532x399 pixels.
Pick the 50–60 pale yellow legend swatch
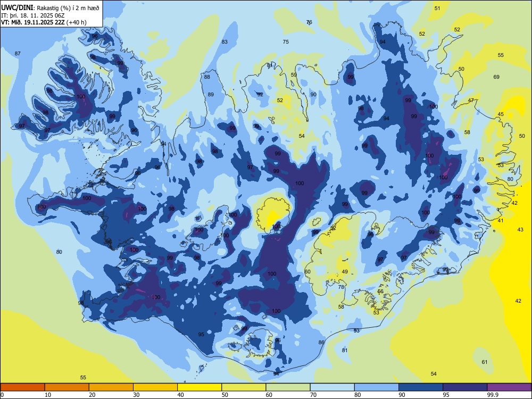(x=244, y=387)
